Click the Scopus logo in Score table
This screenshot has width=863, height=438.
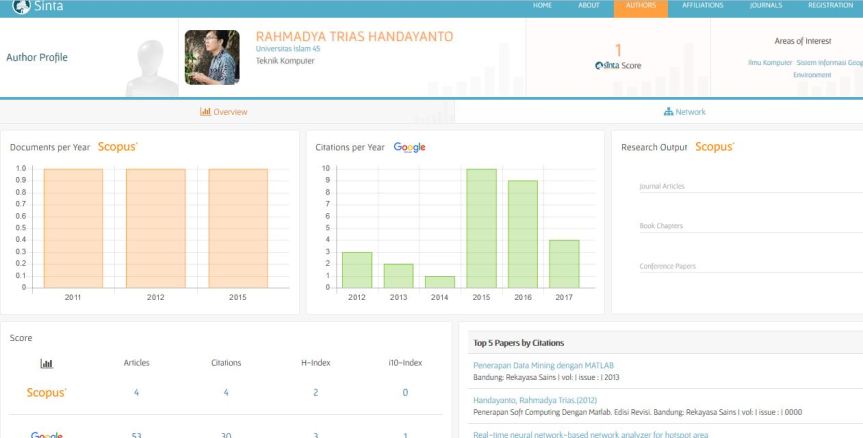tap(46, 392)
